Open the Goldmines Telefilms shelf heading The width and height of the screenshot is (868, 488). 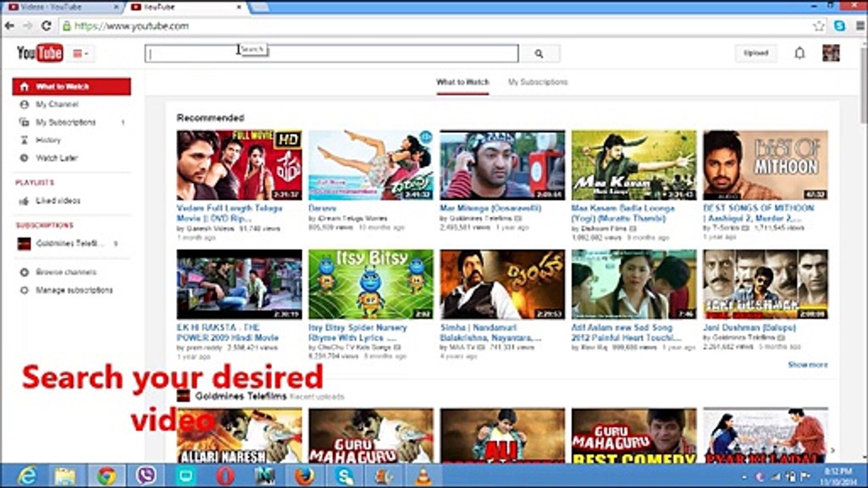click(x=241, y=396)
